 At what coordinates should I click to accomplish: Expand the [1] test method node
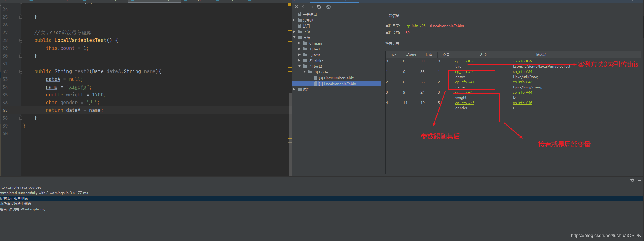299,49
